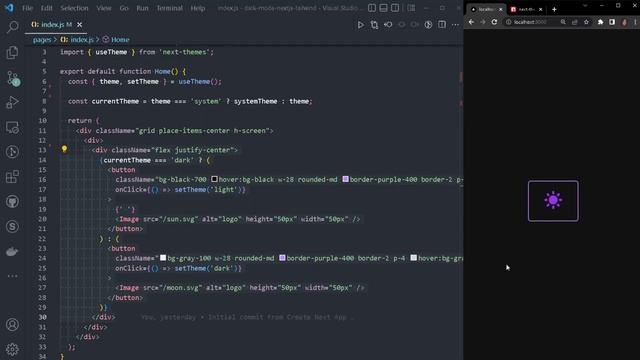Open the Remote Explorer view
The width and height of the screenshot is (640, 360).
pos(12,128)
